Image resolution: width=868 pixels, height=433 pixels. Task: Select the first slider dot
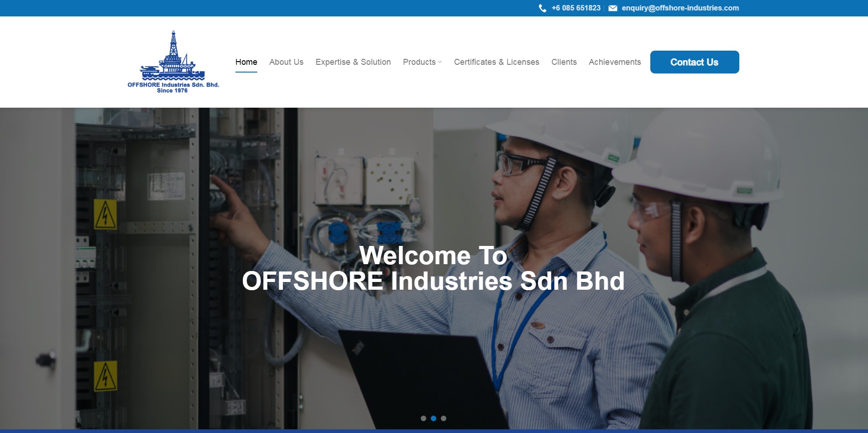pyautogui.click(x=424, y=418)
